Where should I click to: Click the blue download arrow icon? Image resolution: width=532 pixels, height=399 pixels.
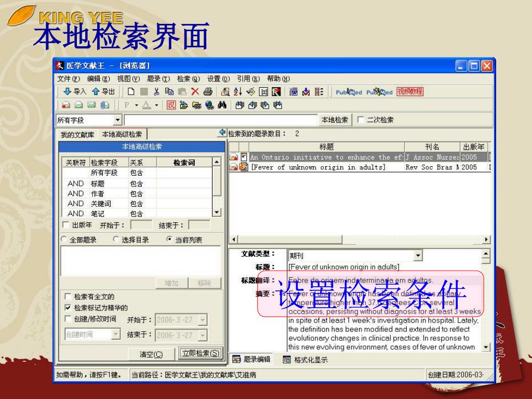click(305, 91)
